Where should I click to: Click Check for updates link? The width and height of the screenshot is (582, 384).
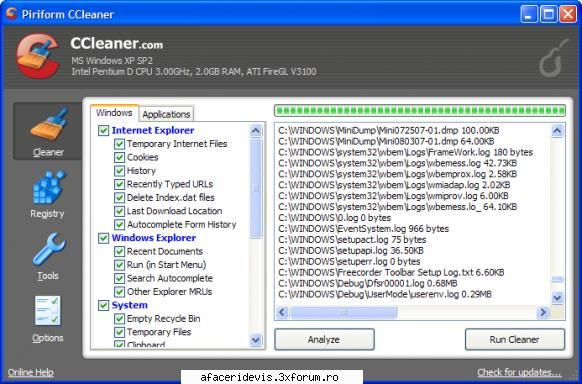pyautogui.click(x=519, y=372)
